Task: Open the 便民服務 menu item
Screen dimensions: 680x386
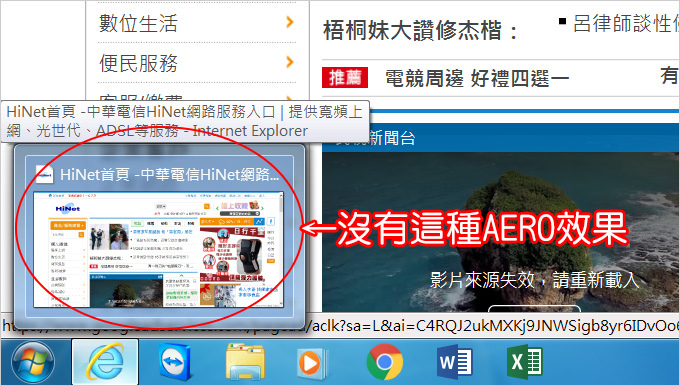Action: tap(138, 63)
